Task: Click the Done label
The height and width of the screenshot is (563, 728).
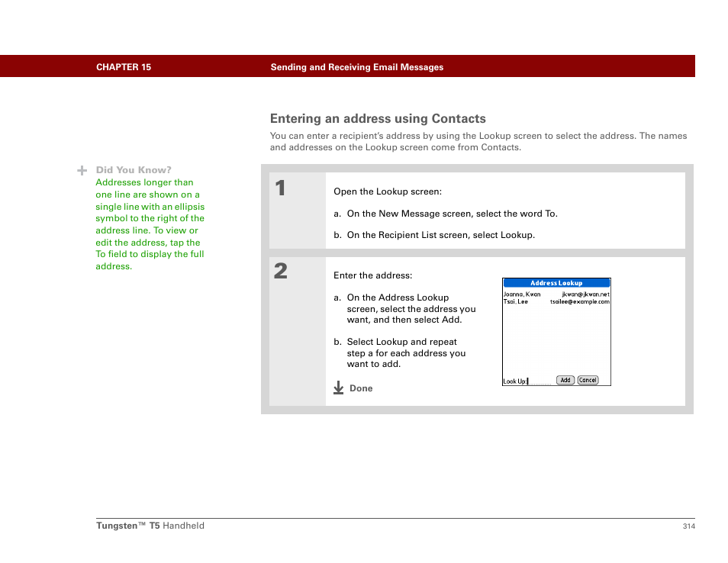Action: pyautogui.click(x=361, y=388)
